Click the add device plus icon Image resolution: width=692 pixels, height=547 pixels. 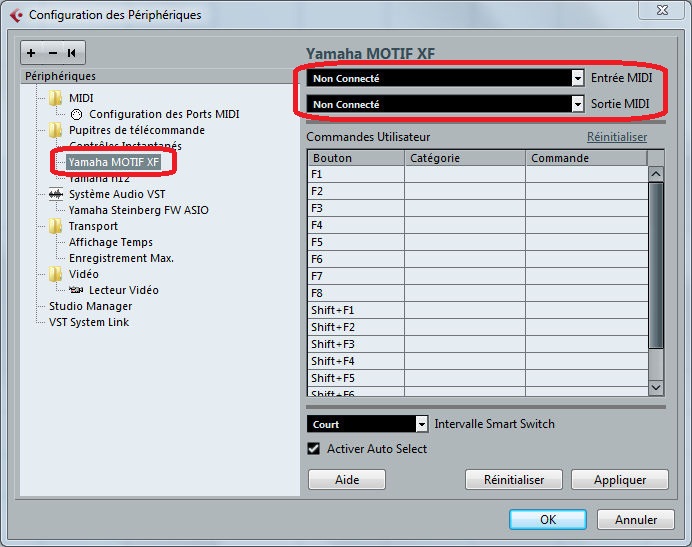coord(32,53)
